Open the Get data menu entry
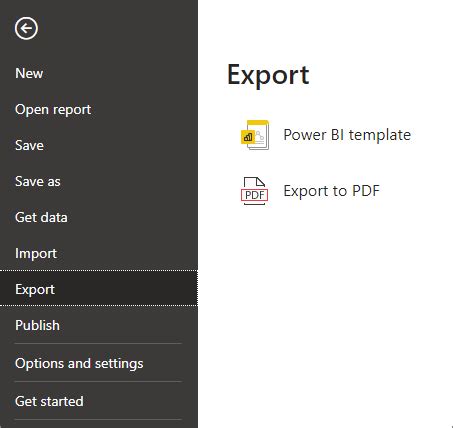 [41, 217]
